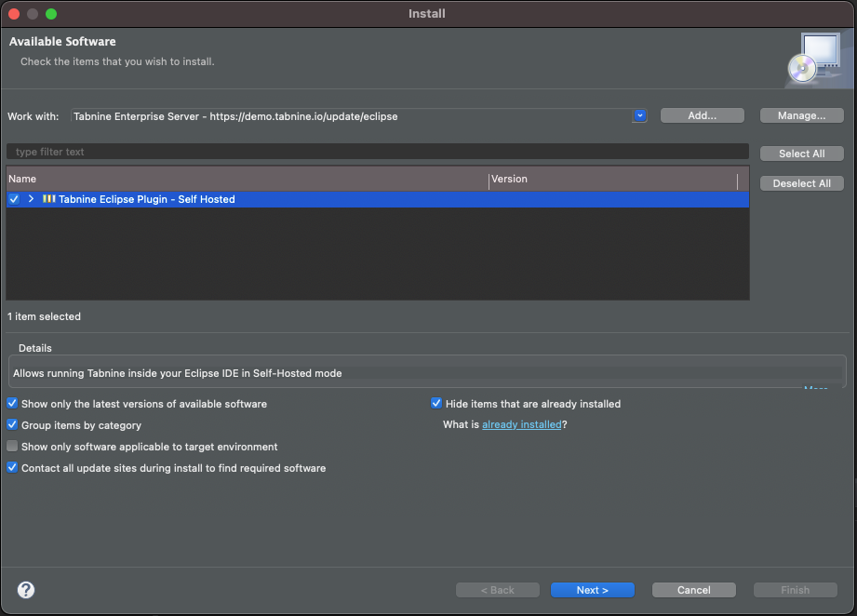Toggle Contact all update sites checkbox
Screen dimensions: 857x616
(x=12, y=468)
